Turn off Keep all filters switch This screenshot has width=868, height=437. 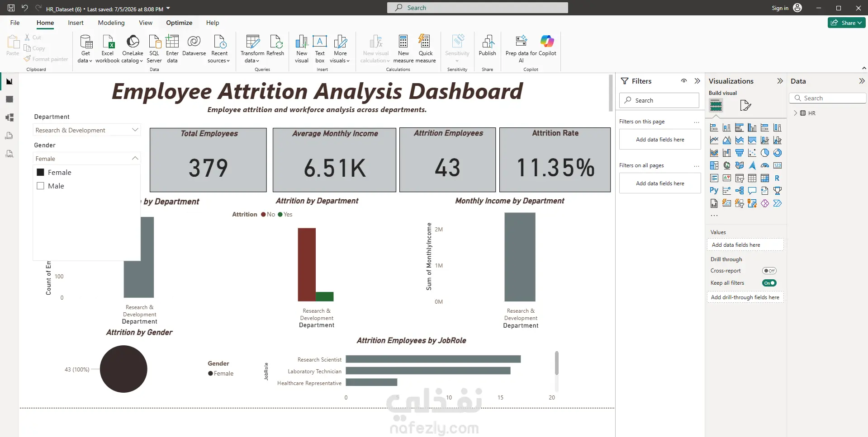click(x=769, y=283)
